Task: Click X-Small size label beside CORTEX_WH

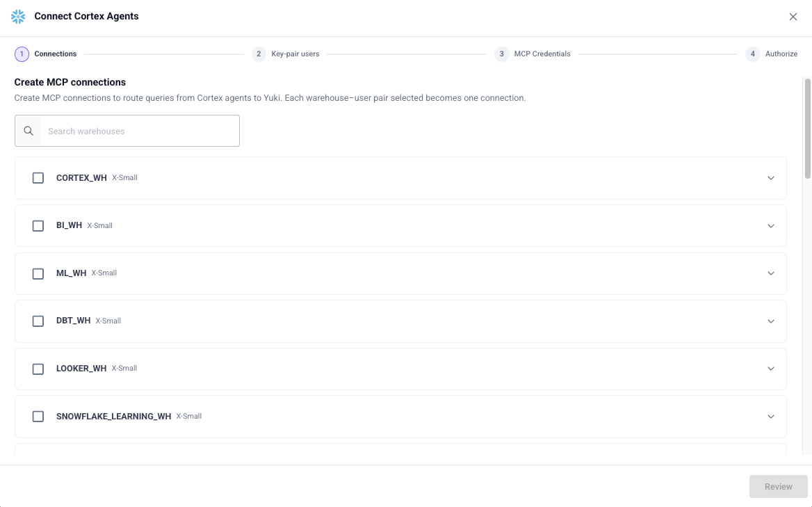Action: [125, 177]
